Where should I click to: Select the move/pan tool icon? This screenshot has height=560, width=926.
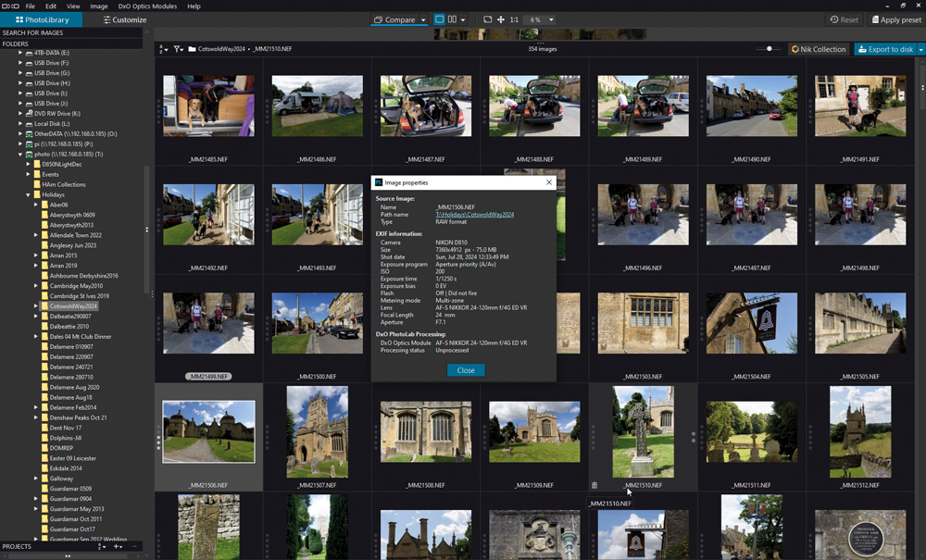point(501,19)
